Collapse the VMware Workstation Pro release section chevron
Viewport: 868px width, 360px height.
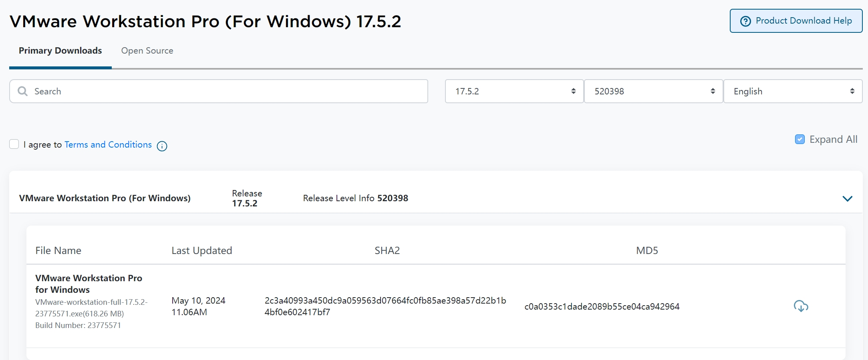pos(847,198)
